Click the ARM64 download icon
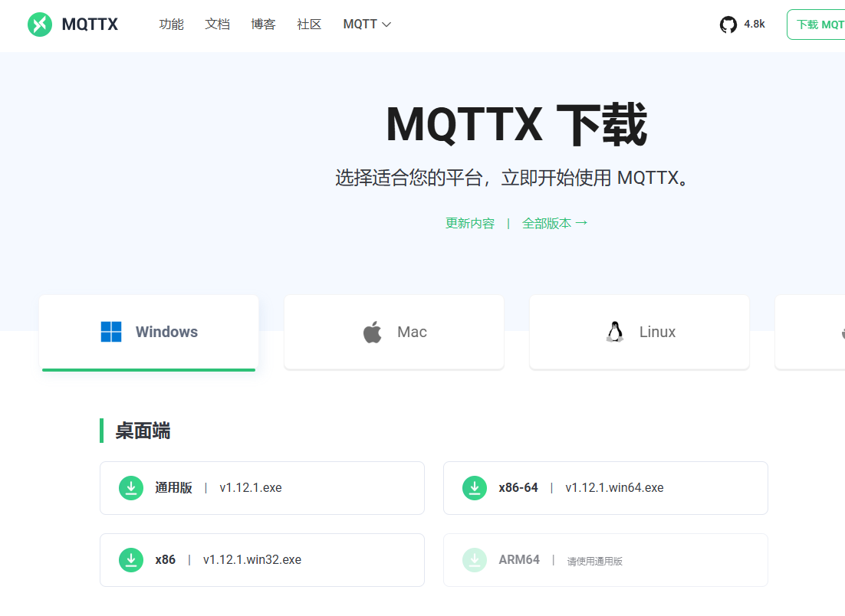 tap(475, 560)
